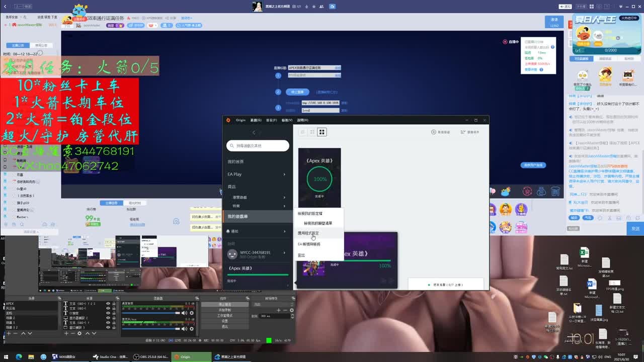
Task: Remove the source with the OBS sources minus icon
Action: pyautogui.click(x=73, y=333)
